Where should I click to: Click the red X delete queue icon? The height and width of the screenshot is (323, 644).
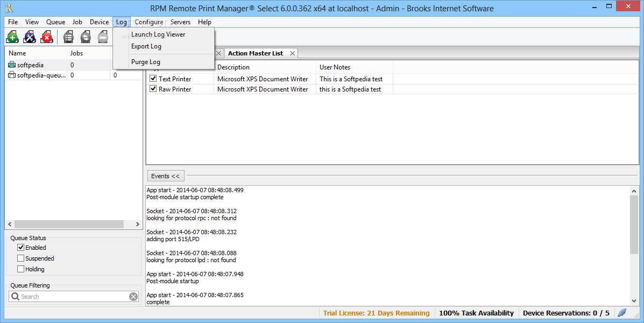47,37
